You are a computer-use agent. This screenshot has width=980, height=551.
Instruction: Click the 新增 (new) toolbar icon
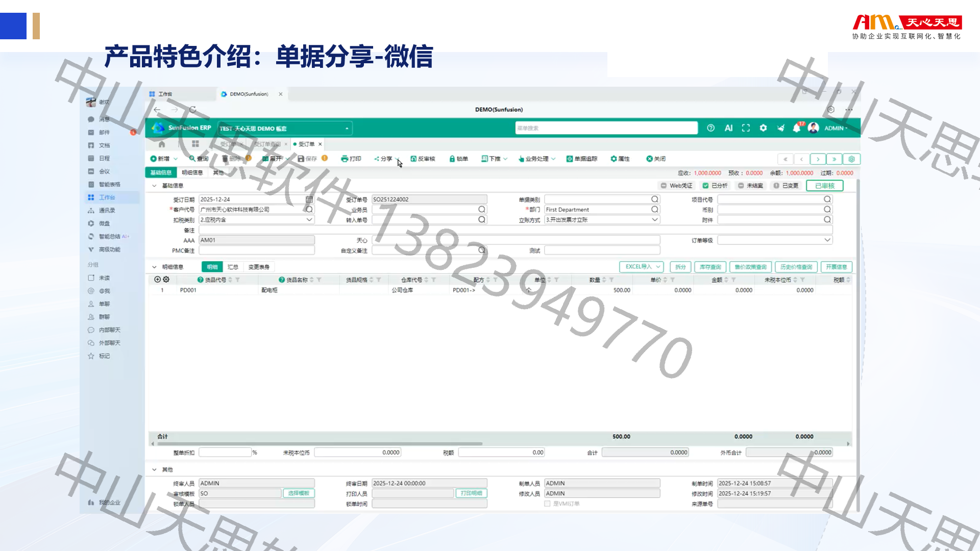pyautogui.click(x=154, y=159)
